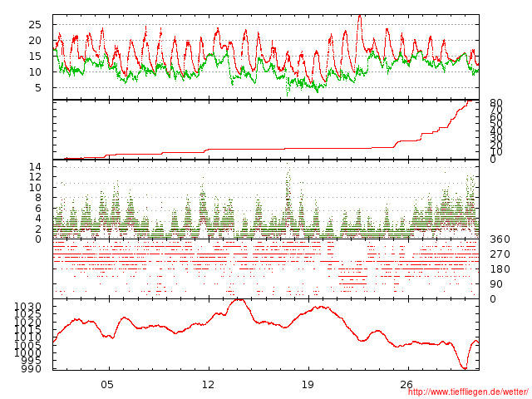Select the "5" label on the temperature chart
Viewport: 532px width, 399px height.
[x=38, y=88]
